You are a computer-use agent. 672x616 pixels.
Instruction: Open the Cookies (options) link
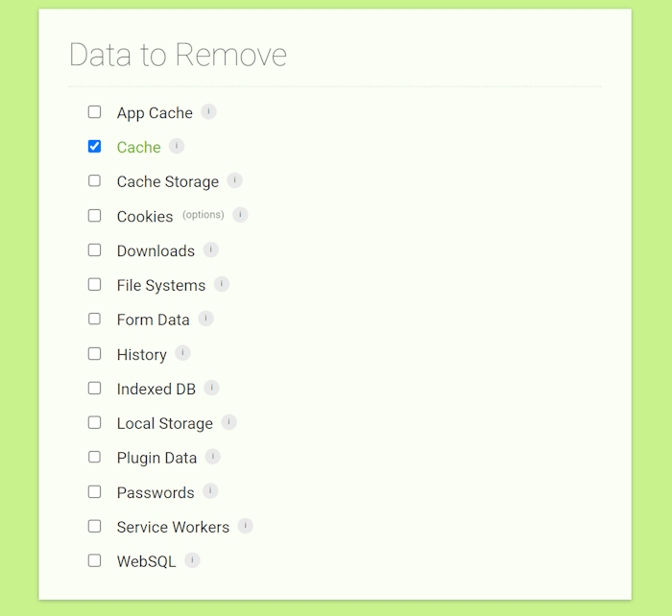pos(204,215)
